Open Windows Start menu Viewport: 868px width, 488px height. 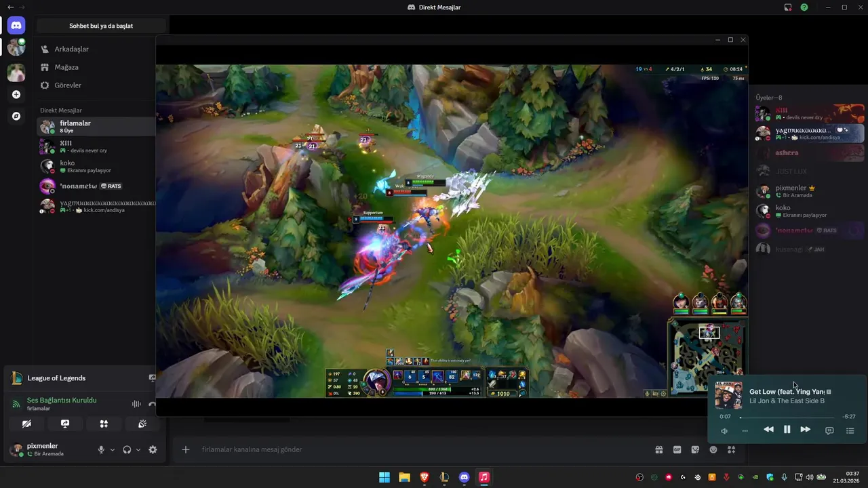pyautogui.click(x=384, y=477)
